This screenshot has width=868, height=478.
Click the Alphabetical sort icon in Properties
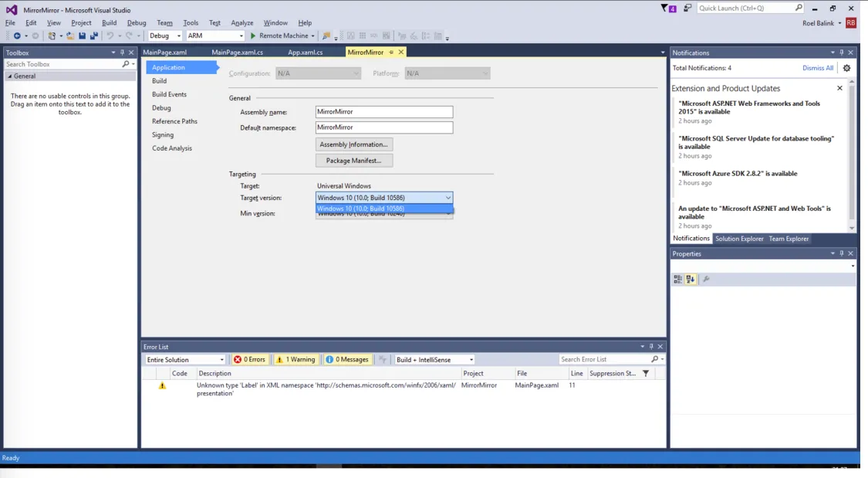[690, 280]
